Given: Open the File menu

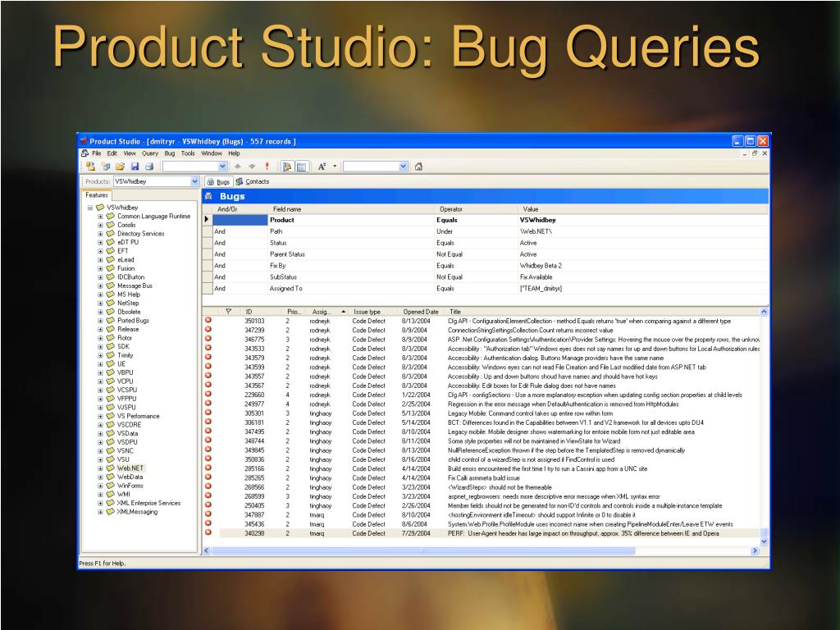Looking at the screenshot, I should point(97,153).
